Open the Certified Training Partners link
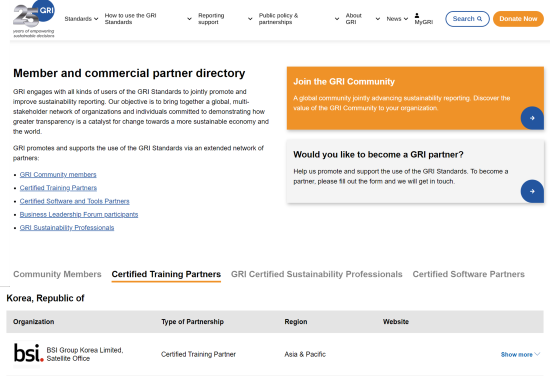The image size is (550, 388). point(58,188)
